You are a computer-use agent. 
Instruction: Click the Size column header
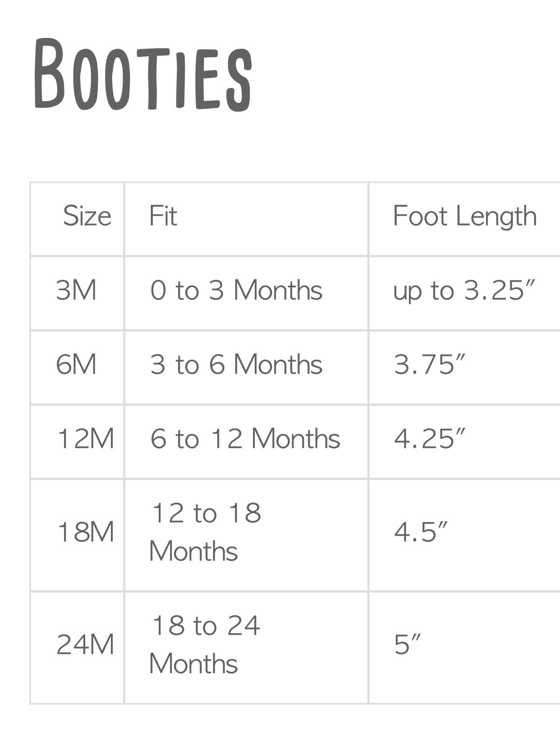pyautogui.click(x=87, y=216)
